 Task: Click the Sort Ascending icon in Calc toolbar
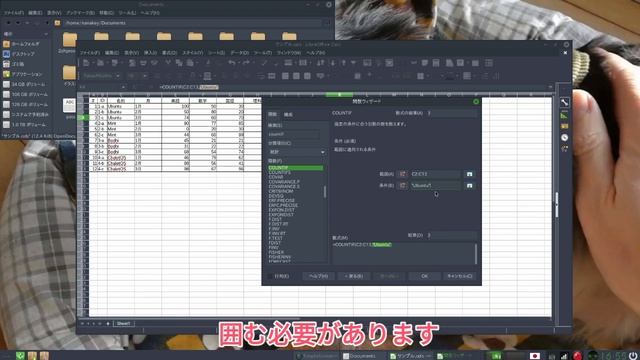(x=333, y=63)
